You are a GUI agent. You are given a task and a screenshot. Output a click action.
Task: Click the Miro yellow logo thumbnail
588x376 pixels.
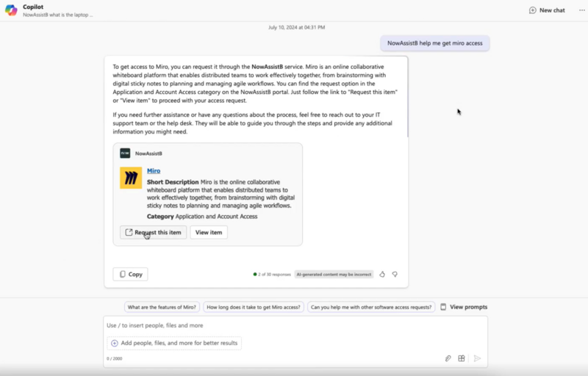click(x=131, y=178)
